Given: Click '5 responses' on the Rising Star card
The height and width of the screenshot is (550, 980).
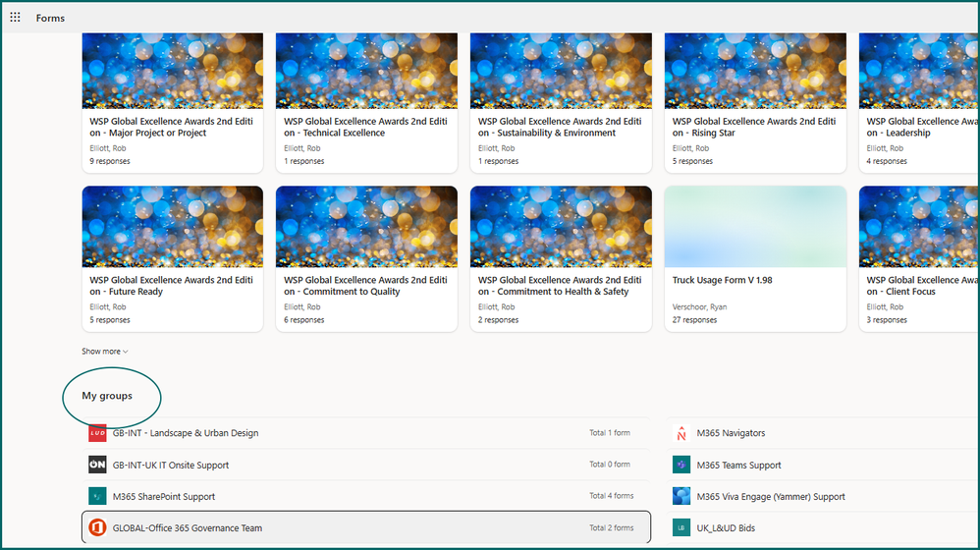Looking at the screenshot, I should point(692,161).
